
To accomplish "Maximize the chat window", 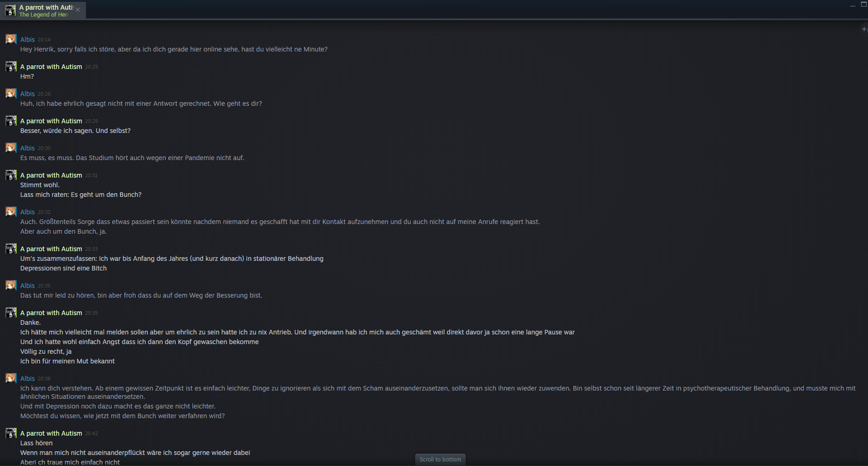I will tap(863, 4).
